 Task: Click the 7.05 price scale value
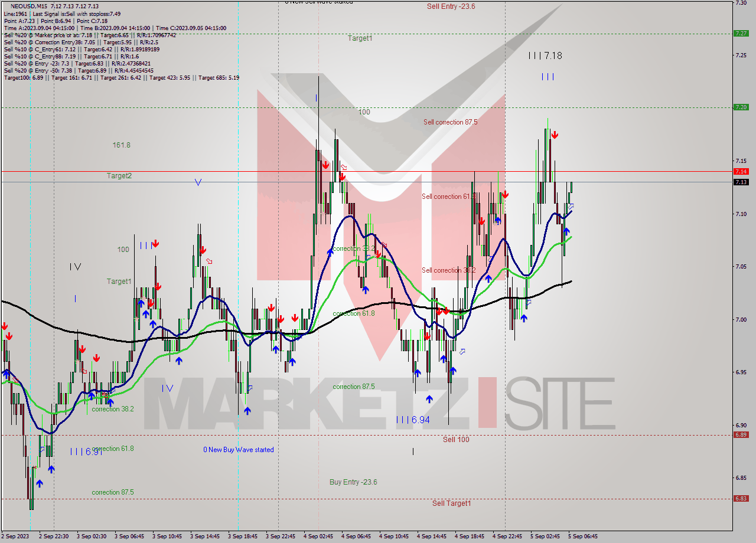pyautogui.click(x=741, y=267)
